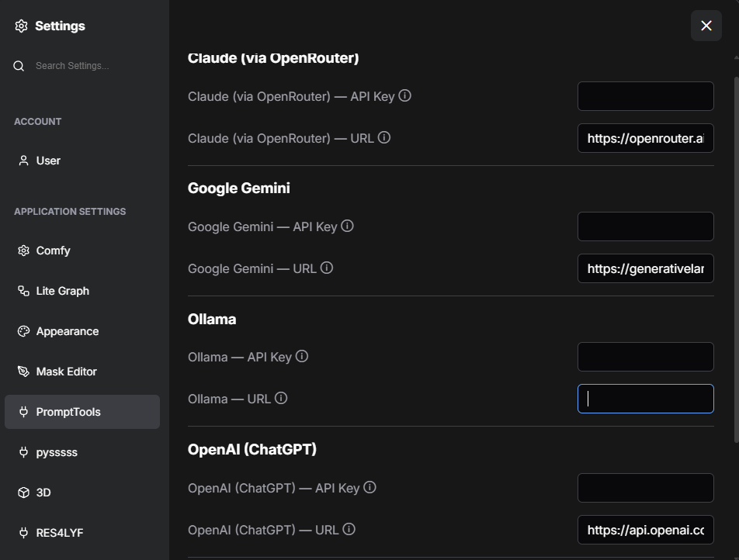Select the PromptTools category
739x560 pixels.
click(82, 412)
